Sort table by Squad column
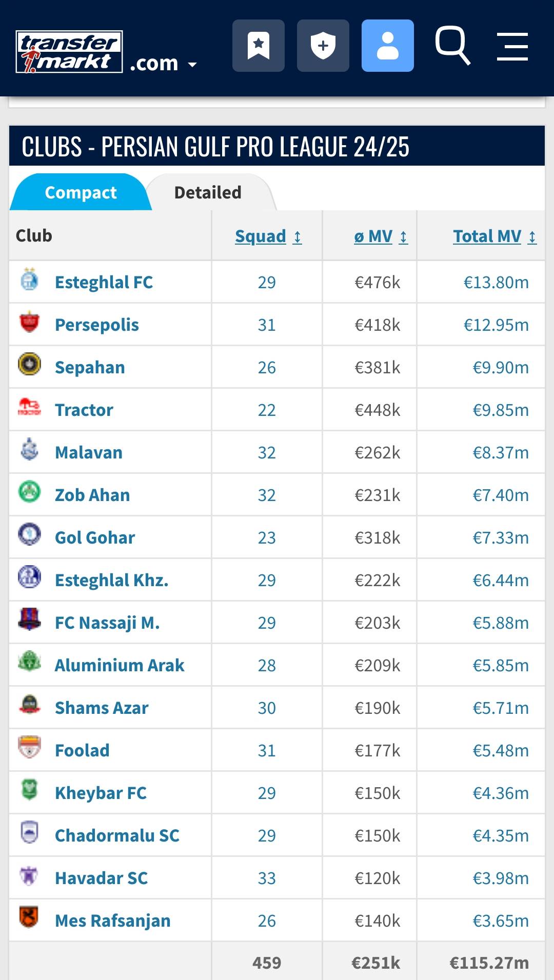Screen dimensions: 554x980 point(268,236)
